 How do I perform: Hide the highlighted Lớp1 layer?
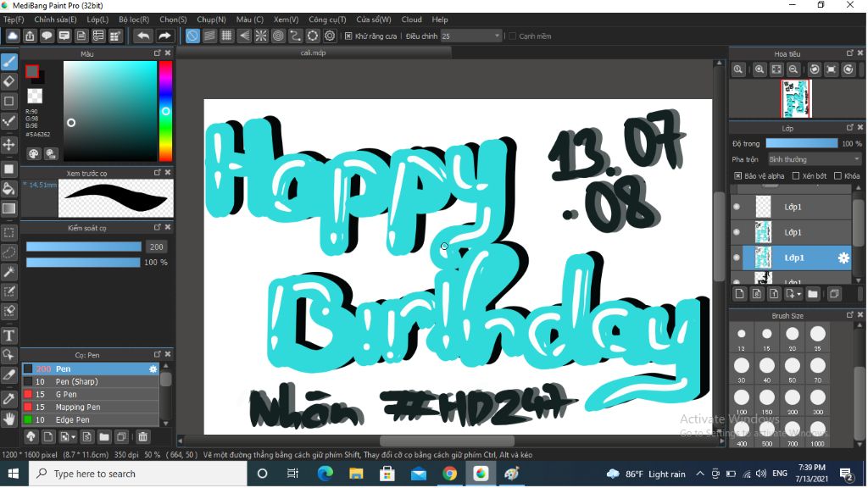point(737,258)
